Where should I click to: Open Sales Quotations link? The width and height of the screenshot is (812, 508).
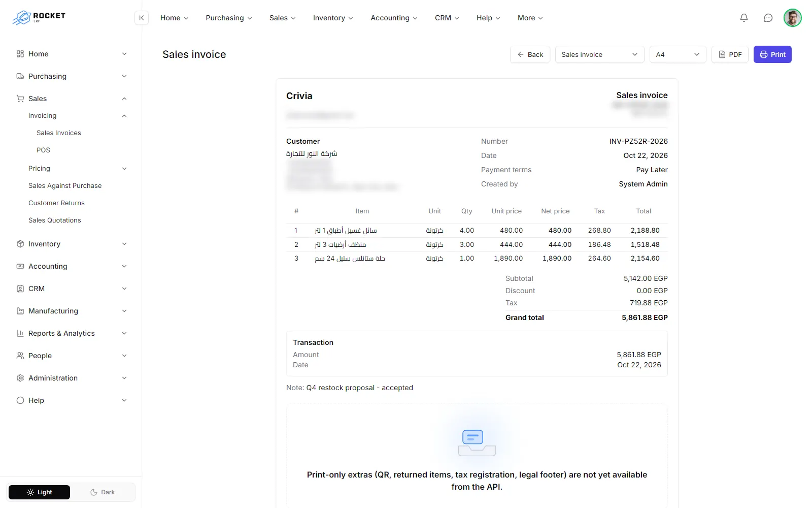[x=55, y=220]
